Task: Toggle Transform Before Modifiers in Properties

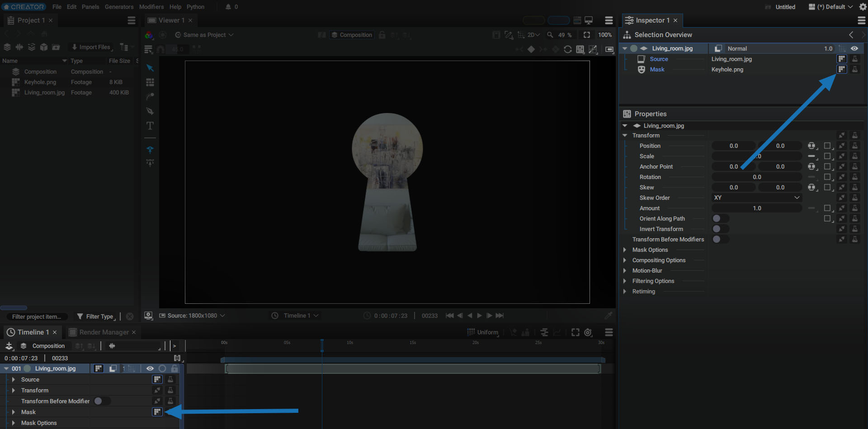Action: tap(720, 239)
